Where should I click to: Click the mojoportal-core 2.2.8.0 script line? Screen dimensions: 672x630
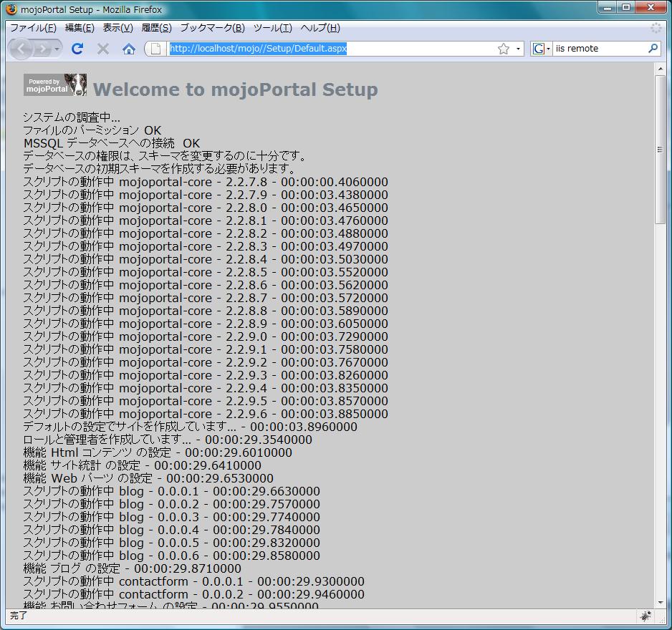coord(206,208)
